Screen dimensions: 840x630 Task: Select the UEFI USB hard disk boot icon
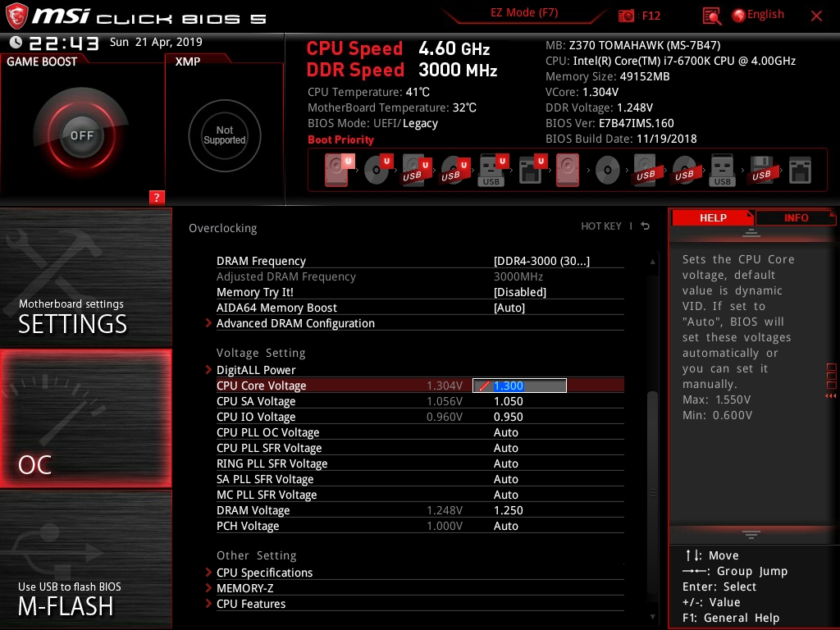click(x=416, y=170)
